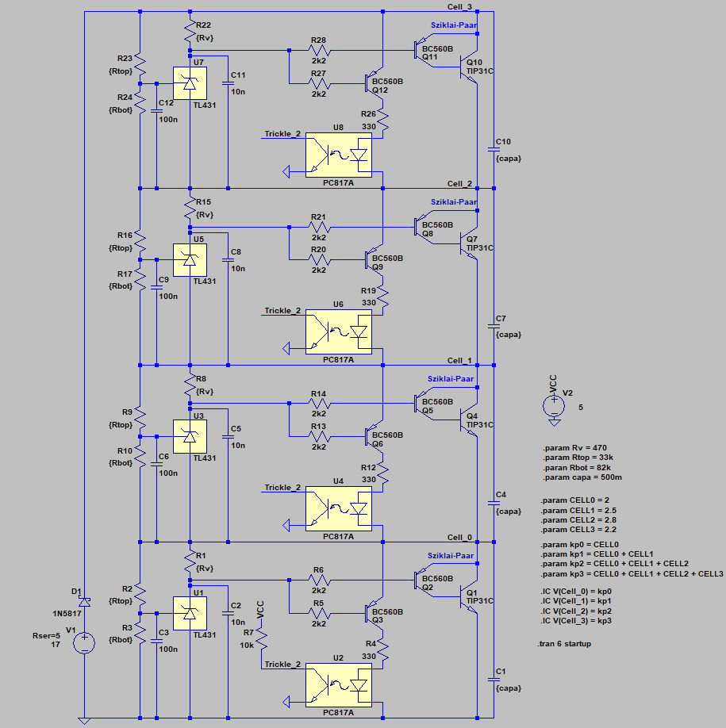
Task: Click the Cell_1 net label
Action: pos(459,360)
